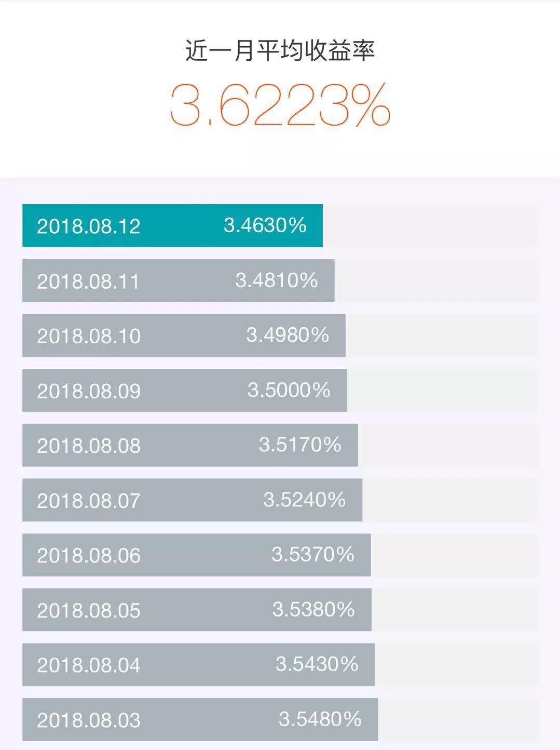Select the 2018.08.05 date label
Viewport: 560px width, 750px height.
tap(89, 611)
